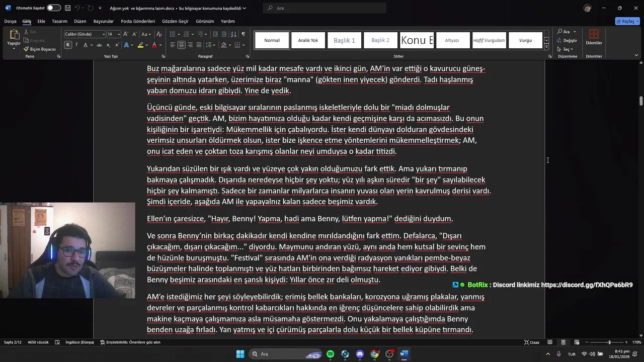
Task: Open the Aa change case dropdown
Action: coord(146,34)
